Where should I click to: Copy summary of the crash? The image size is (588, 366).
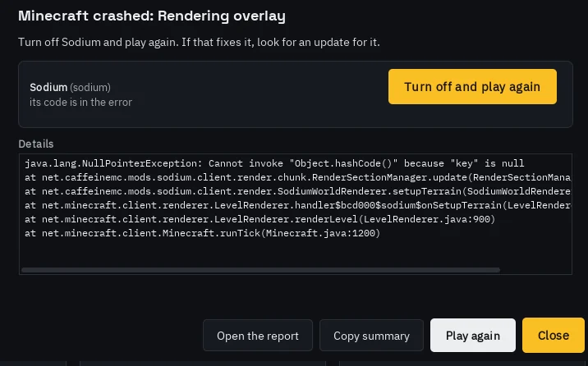point(371,336)
